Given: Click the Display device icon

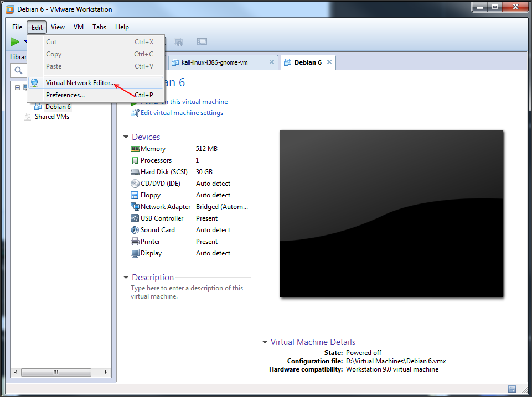Looking at the screenshot, I should (135, 253).
